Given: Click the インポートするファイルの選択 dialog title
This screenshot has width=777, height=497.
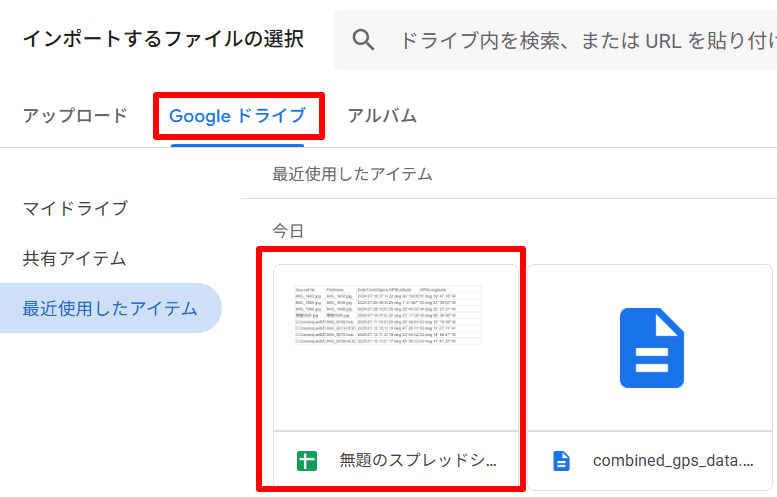Looking at the screenshot, I should pyautogui.click(x=163, y=39).
